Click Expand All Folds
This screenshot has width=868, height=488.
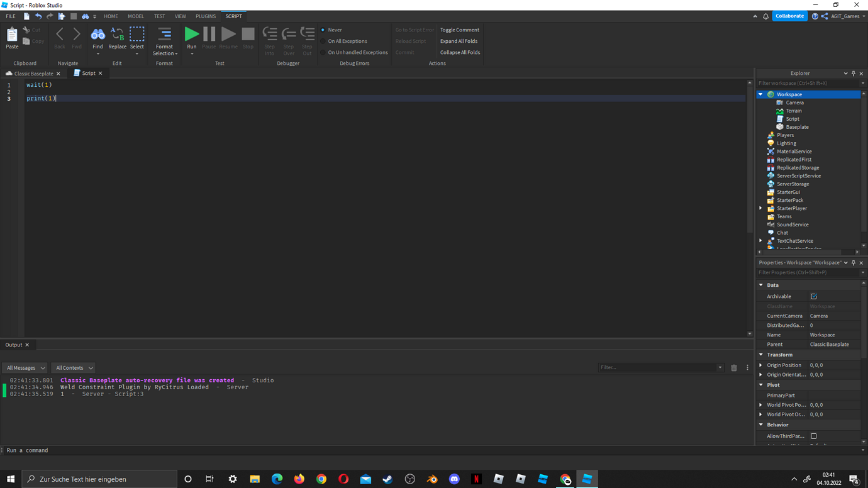tap(459, 41)
